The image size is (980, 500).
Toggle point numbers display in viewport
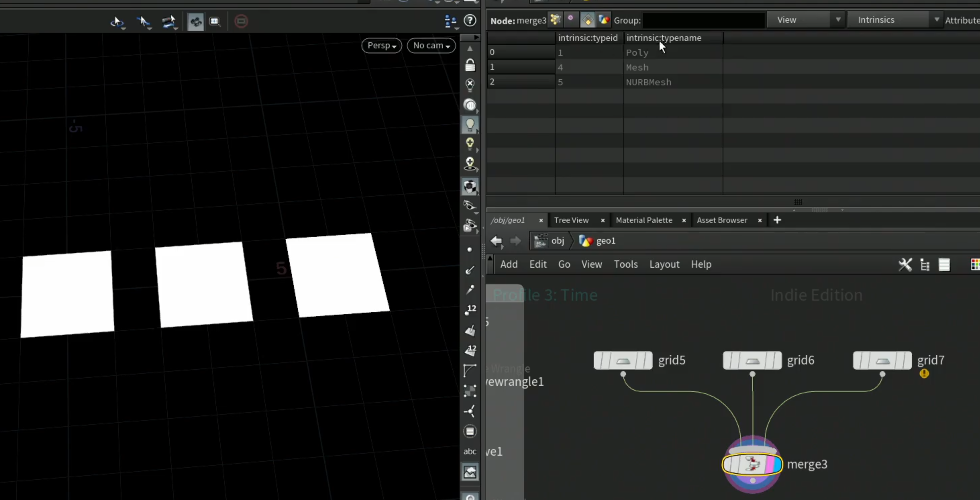pyautogui.click(x=470, y=310)
